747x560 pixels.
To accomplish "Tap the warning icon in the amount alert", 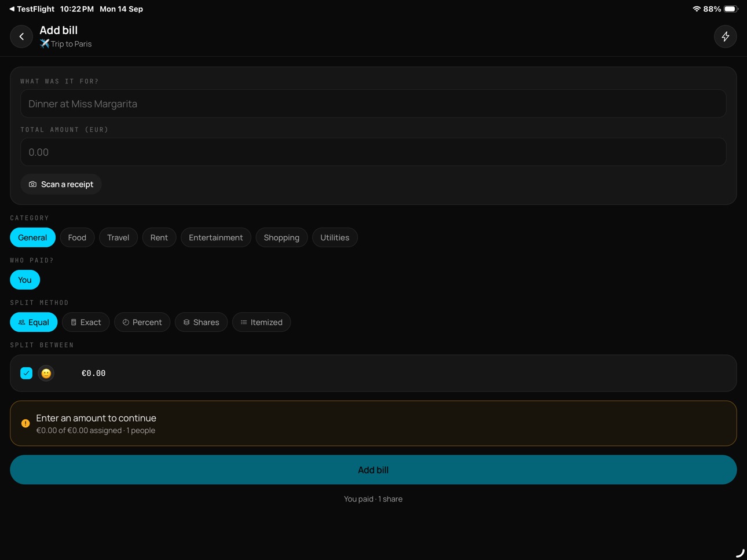I will click(x=25, y=423).
